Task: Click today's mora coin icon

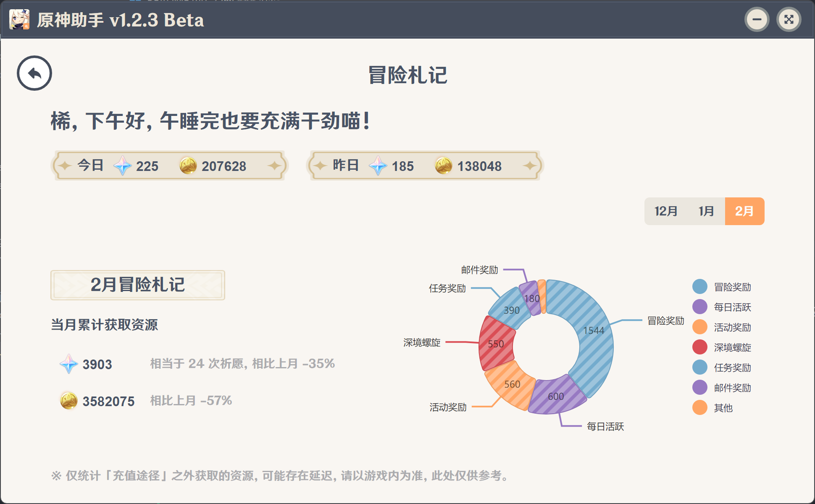Action: (188, 165)
